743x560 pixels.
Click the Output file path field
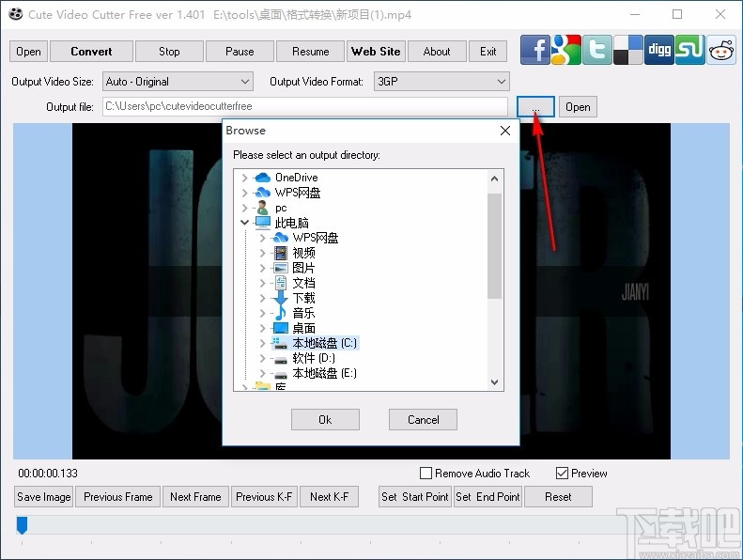[305, 107]
